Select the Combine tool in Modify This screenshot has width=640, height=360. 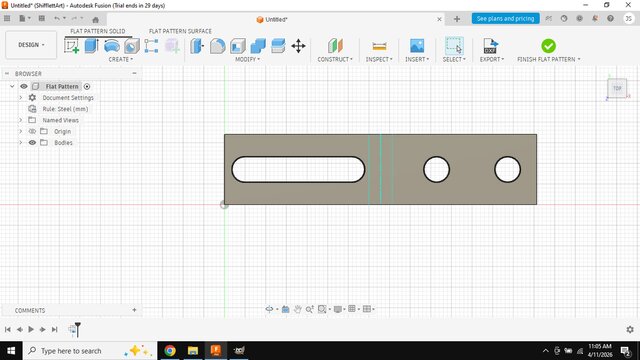point(258,46)
